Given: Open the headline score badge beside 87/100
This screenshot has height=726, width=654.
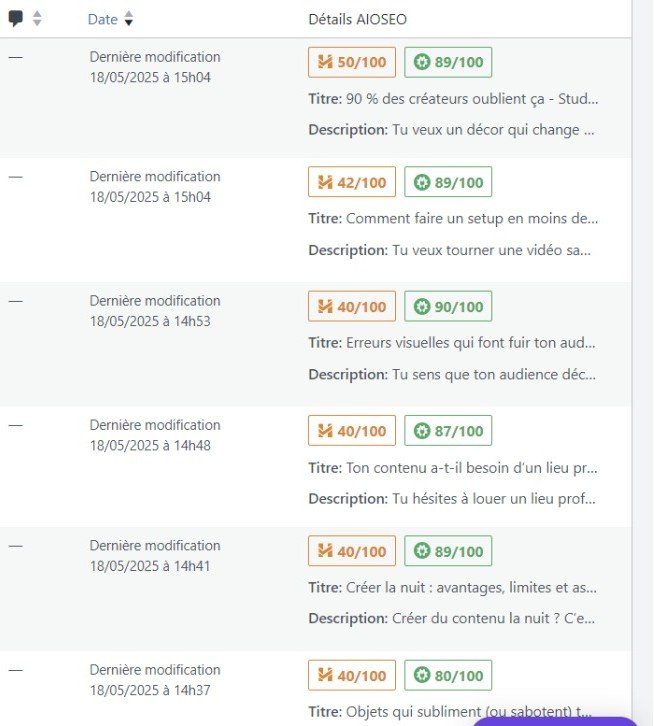Looking at the screenshot, I should click(x=352, y=431).
